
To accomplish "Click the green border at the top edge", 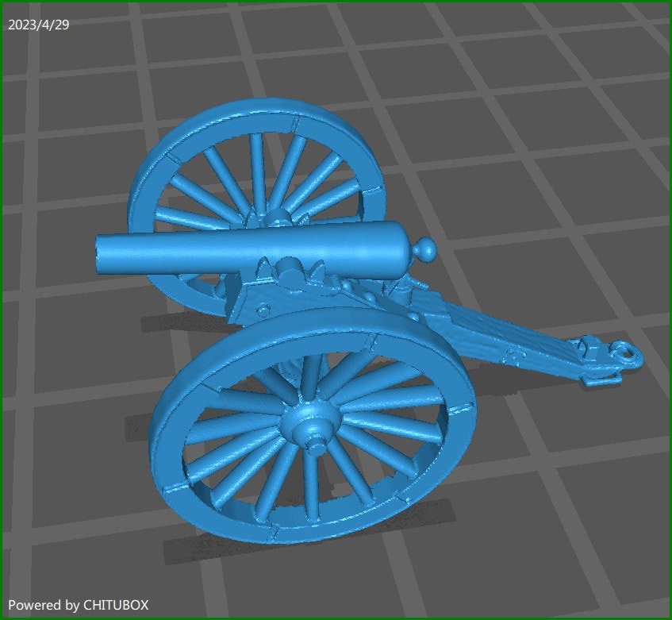I will (x=336, y=2).
